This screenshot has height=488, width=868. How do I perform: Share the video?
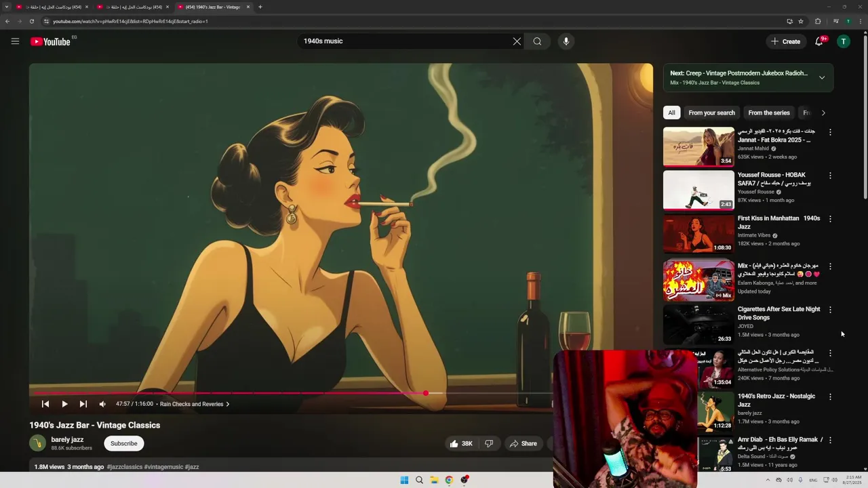pos(524,443)
